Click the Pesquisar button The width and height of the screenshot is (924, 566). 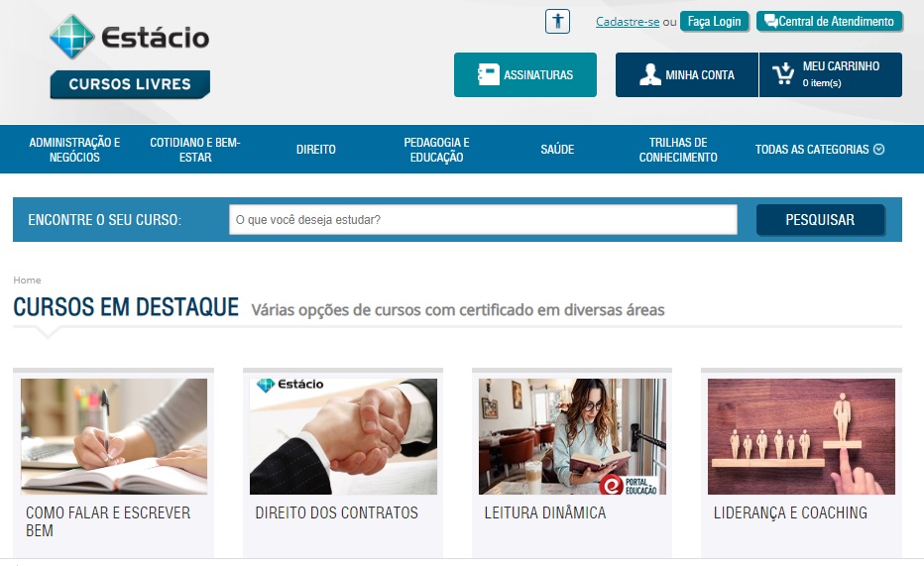820,220
